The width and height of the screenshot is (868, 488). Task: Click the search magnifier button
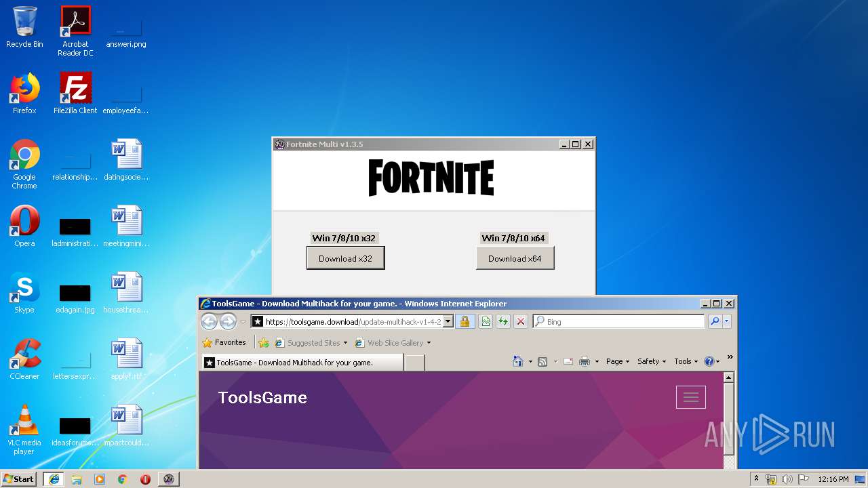point(715,322)
